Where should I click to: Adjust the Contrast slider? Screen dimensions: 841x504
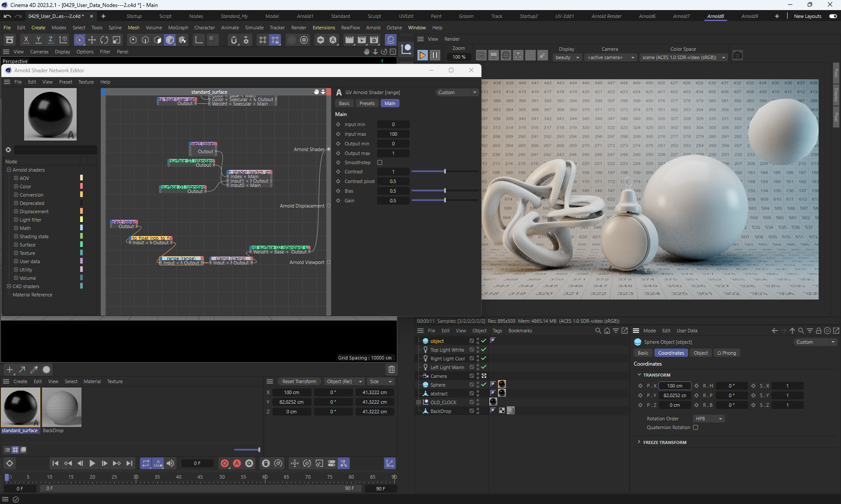445,172
